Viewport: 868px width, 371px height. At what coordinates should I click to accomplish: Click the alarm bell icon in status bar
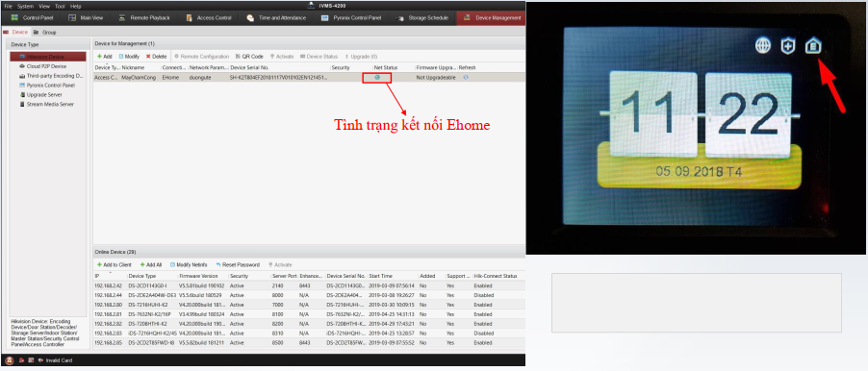click(9, 360)
